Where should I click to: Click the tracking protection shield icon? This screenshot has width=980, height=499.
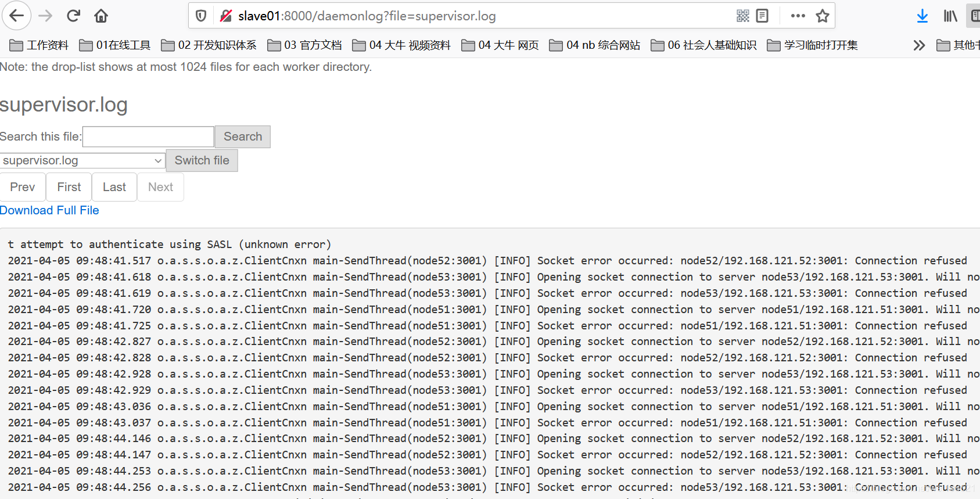(x=201, y=16)
